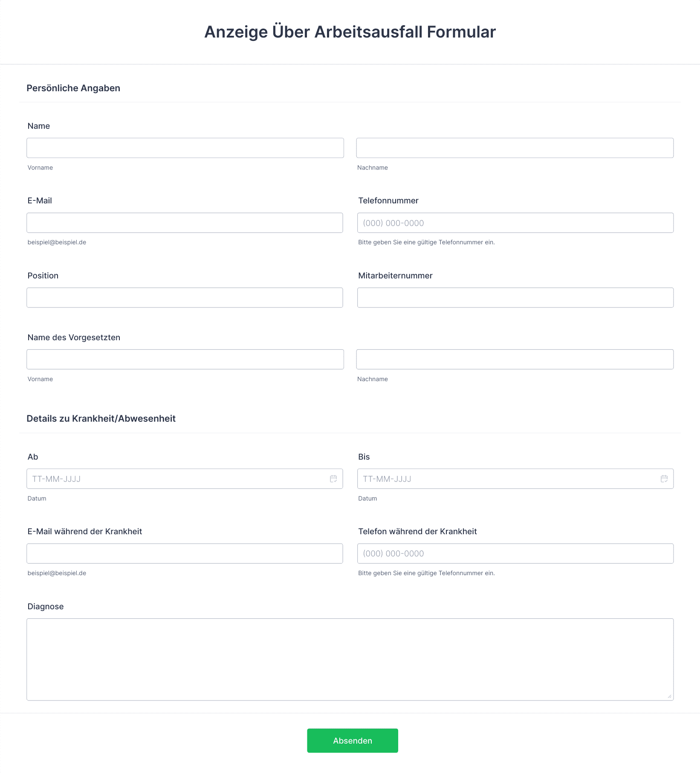Focus the Vorname field under Name
Screen dimensions: 700x773
click(x=185, y=148)
